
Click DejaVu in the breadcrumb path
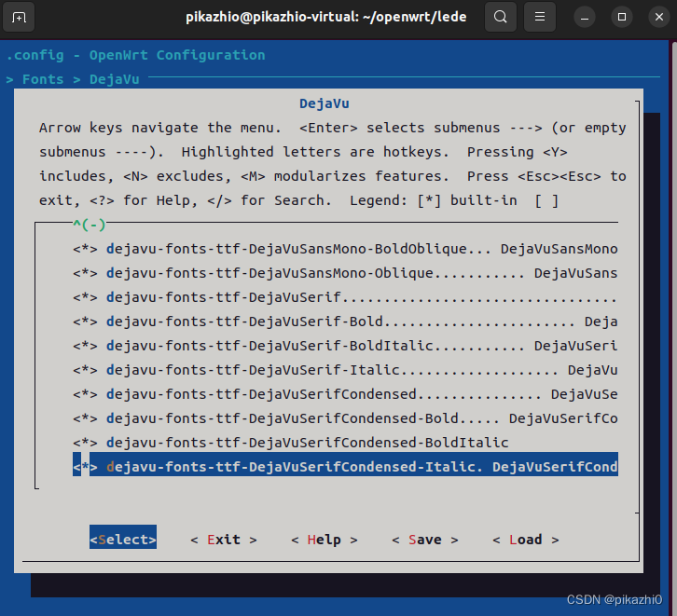pyautogui.click(x=115, y=79)
